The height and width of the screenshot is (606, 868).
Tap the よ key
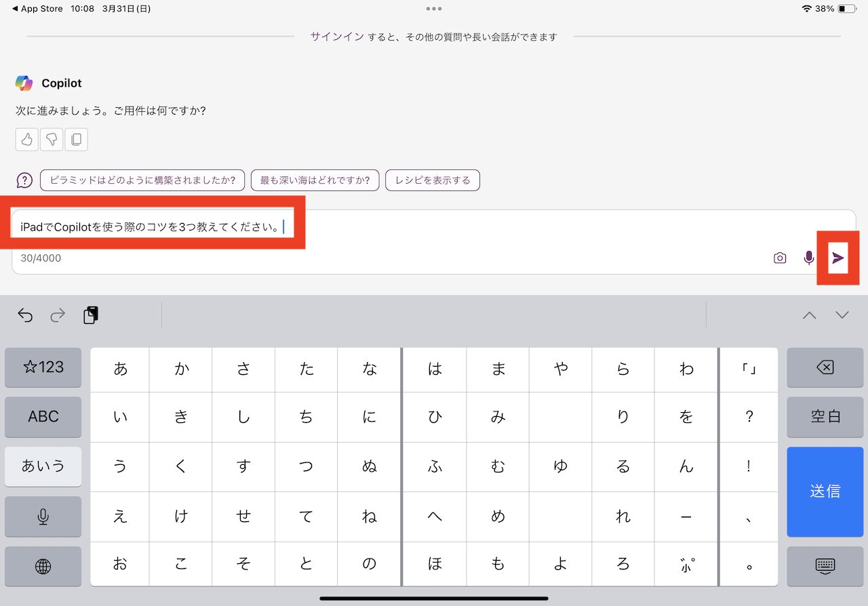click(561, 565)
